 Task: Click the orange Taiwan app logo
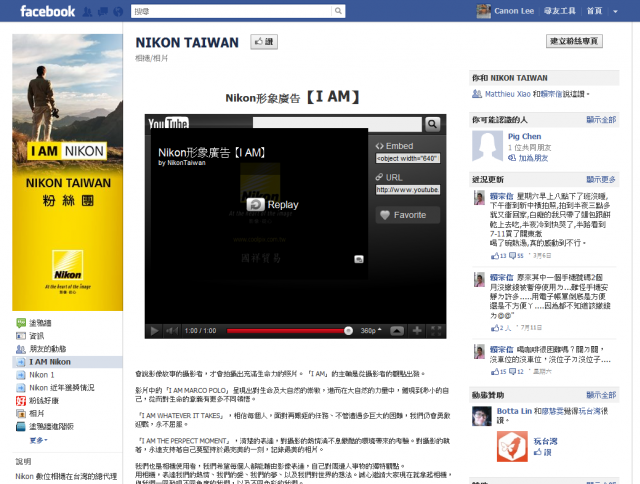[x=512, y=446]
